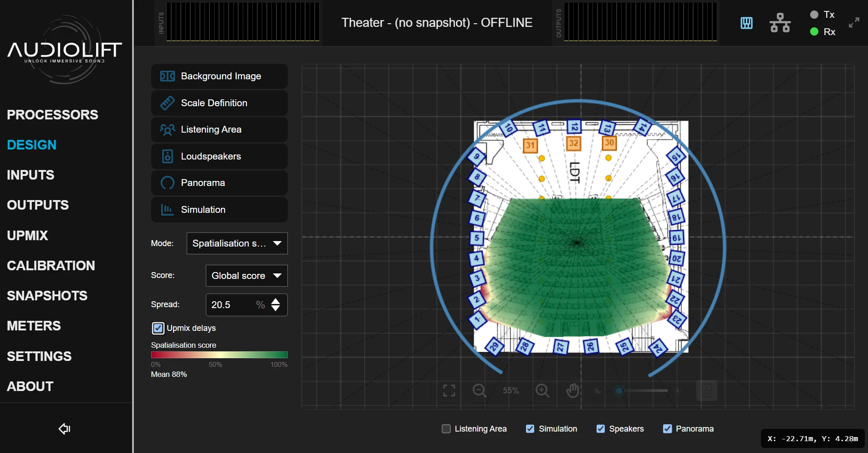The image size is (868, 453).
Task: Select loudspeaker 32 on the stage
Action: [x=574, y=143]
